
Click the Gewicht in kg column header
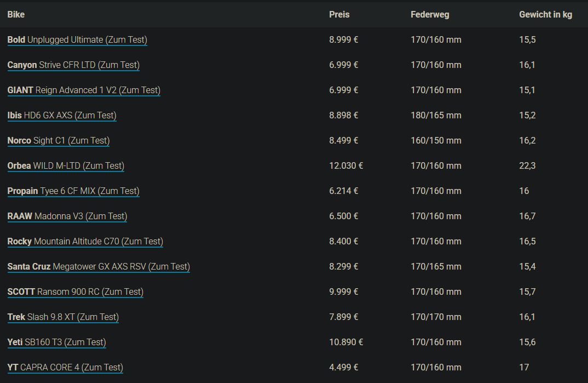[x=545, y=15]
